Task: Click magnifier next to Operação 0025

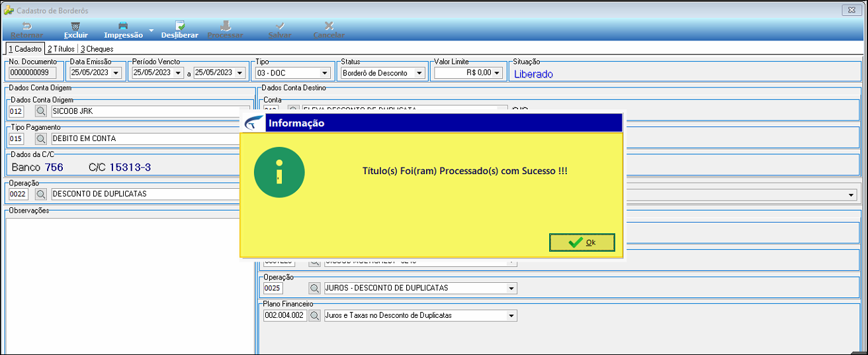Action: (315, 288)
